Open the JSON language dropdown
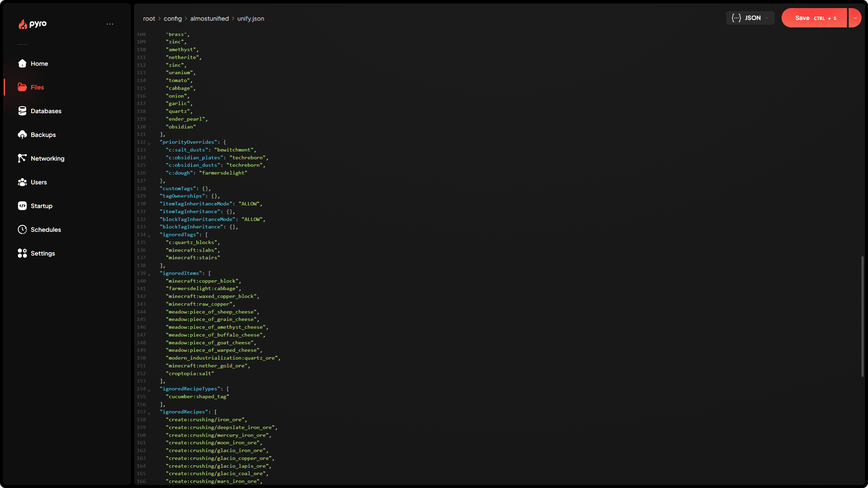 tap(750, 18)
